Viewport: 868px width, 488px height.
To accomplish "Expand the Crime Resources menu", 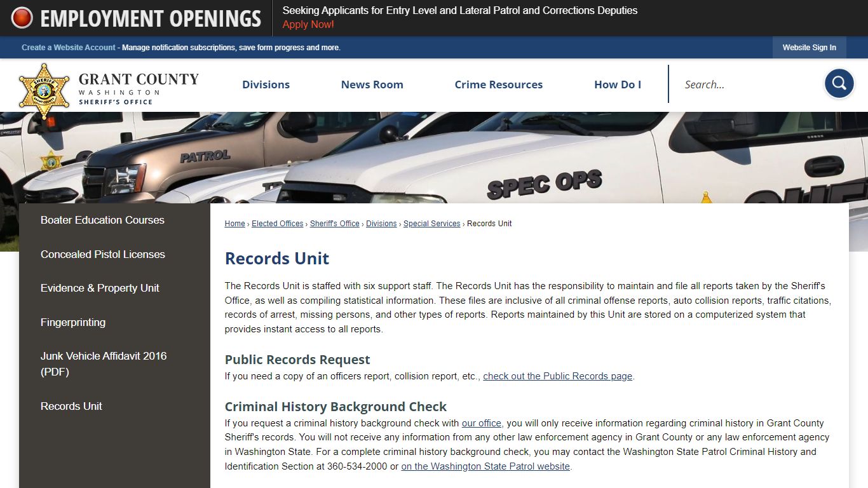I will (498, 85).
